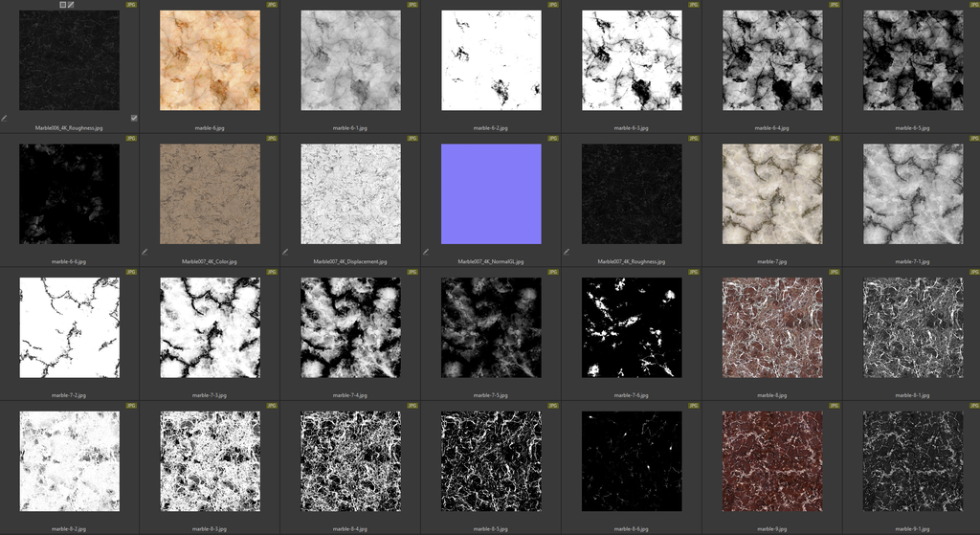Click the file name marble-9-1.jpg
Viewport: 980px width, 535px height.
pos(913,528)
